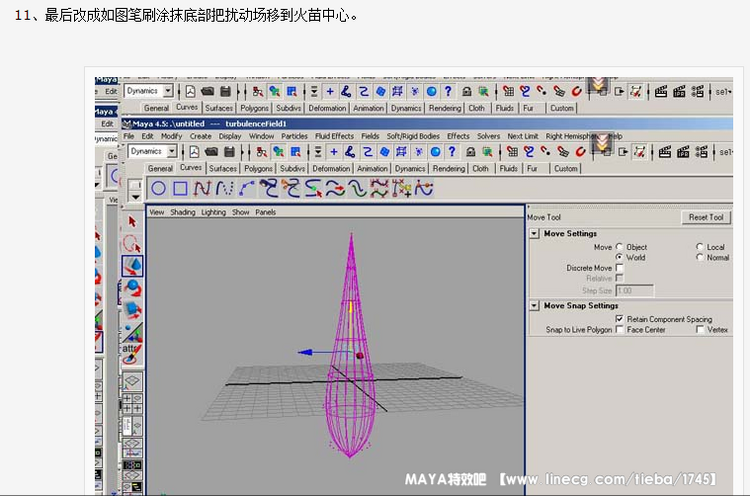
Task: Collapse the Move Settings section
Action: (x=534, y=234)
